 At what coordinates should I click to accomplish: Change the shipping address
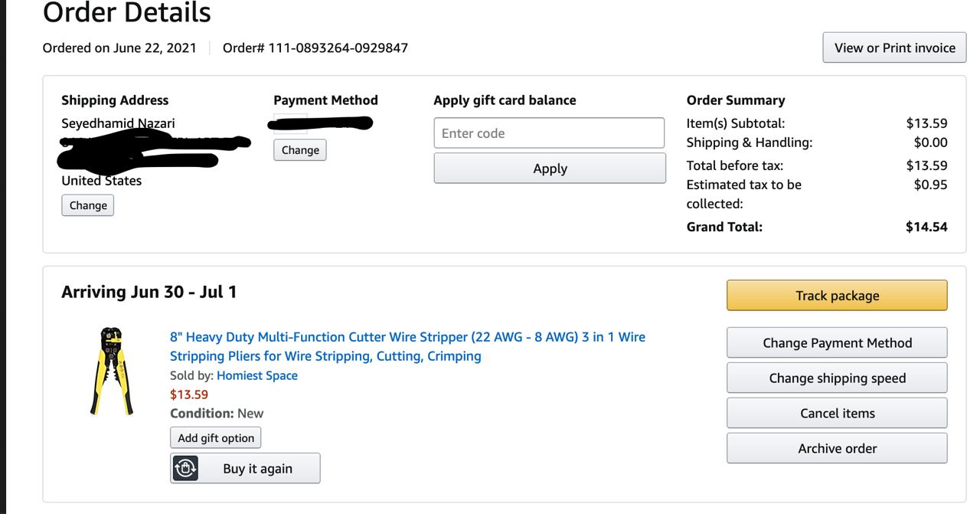(x=88, y=205)
